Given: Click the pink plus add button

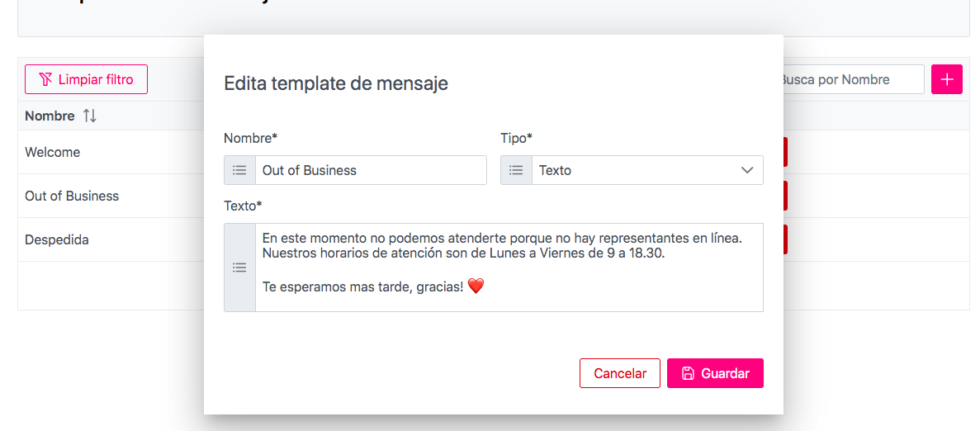Looking at the screenshot, I should coord(946,79).
